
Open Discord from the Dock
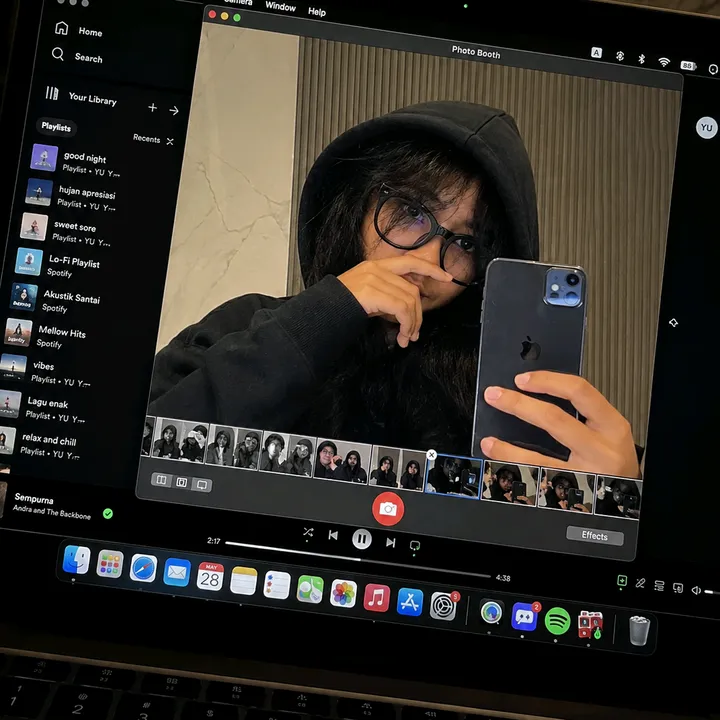point(524,617)
